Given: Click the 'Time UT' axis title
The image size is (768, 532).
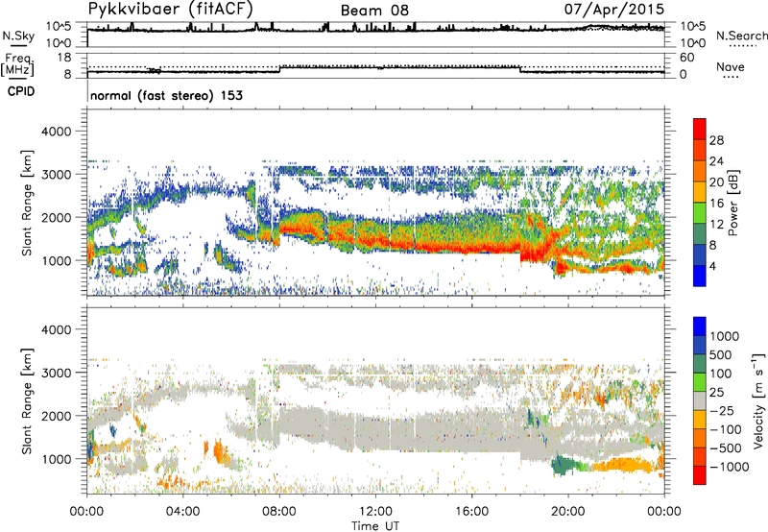Looking at the screenshot, I should pyautogui.click(x=375, y=526).
